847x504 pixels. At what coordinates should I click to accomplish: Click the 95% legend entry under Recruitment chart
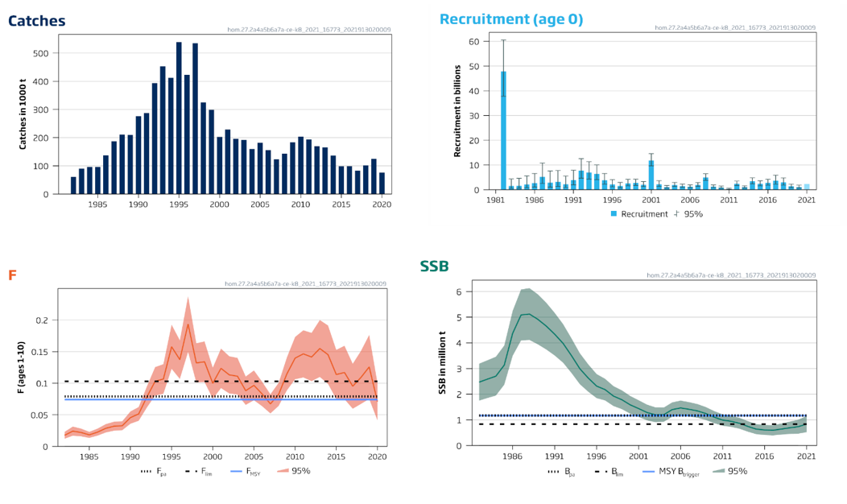(x=688, y=214)
